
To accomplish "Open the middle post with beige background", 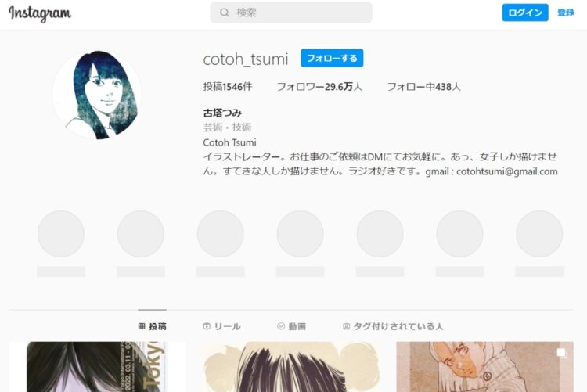I will tap(291, 367).
